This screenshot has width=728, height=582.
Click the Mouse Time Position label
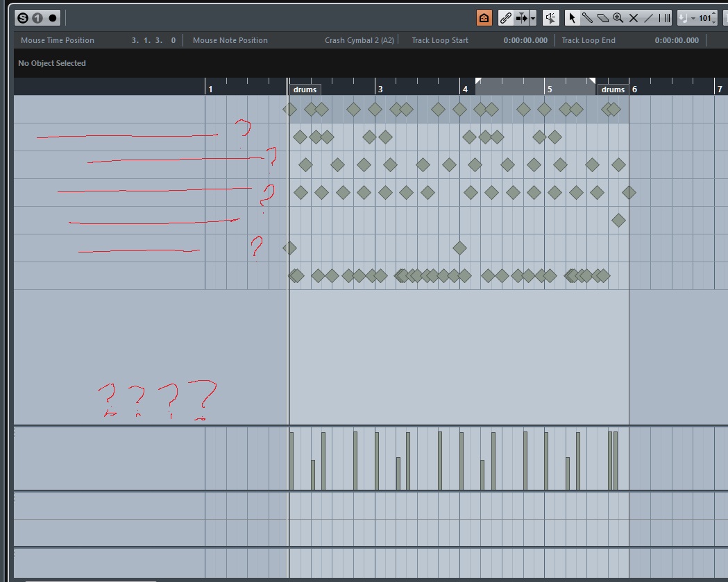58,40
